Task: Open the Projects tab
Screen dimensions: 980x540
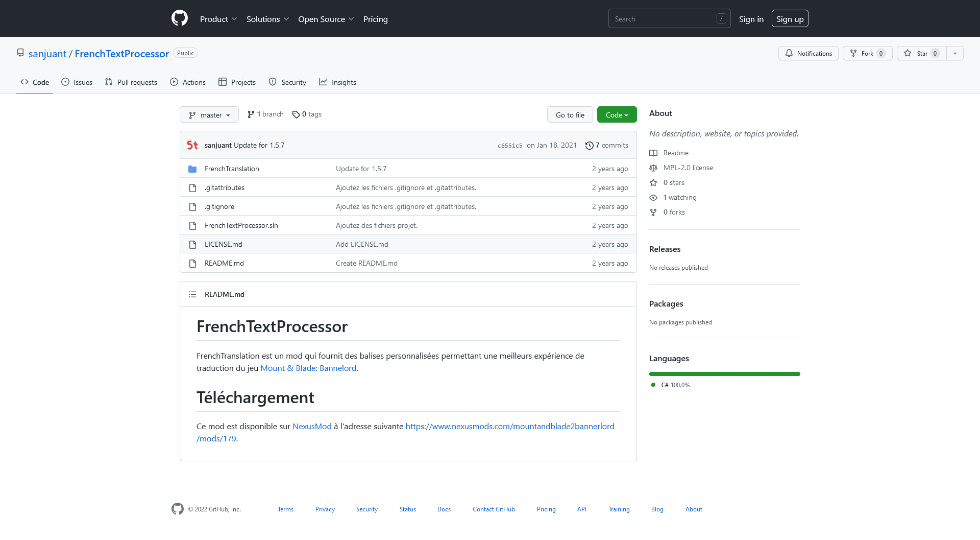Action: [x=237, y=82]
